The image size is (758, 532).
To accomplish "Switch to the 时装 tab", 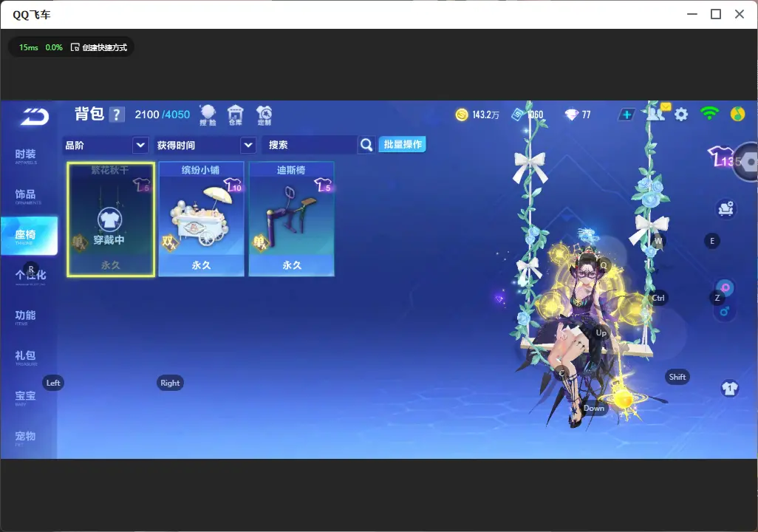I will pyautogui.click(x=26, y=156).
